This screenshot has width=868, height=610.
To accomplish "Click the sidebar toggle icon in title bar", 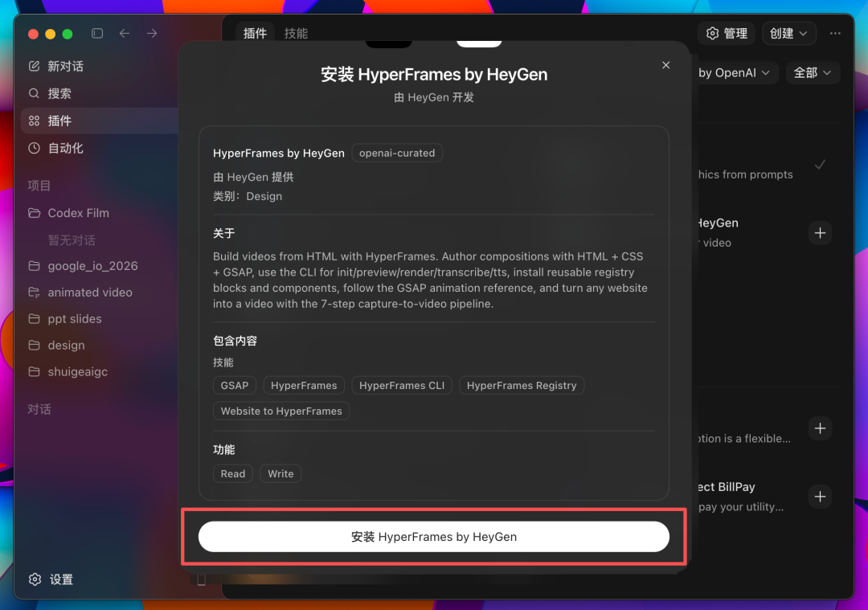I will click(97, 34).
